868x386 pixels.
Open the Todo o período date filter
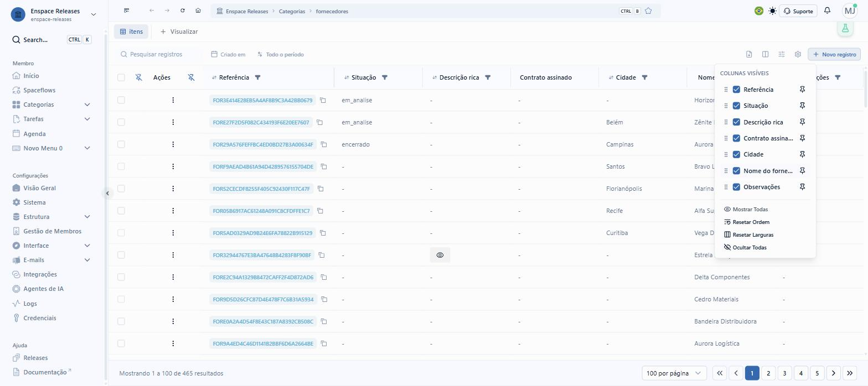pos(281,54)
